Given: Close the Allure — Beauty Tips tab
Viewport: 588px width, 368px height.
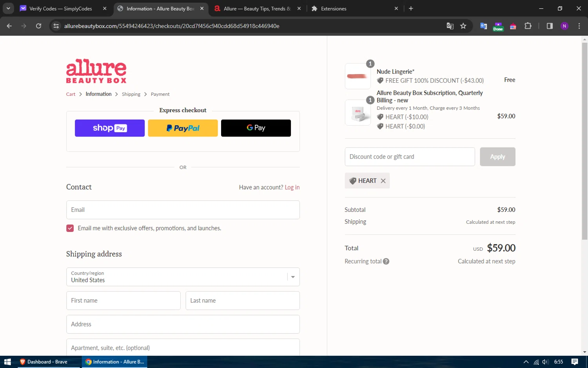Looking at the screenshot, I should click(x=299, y=9).
